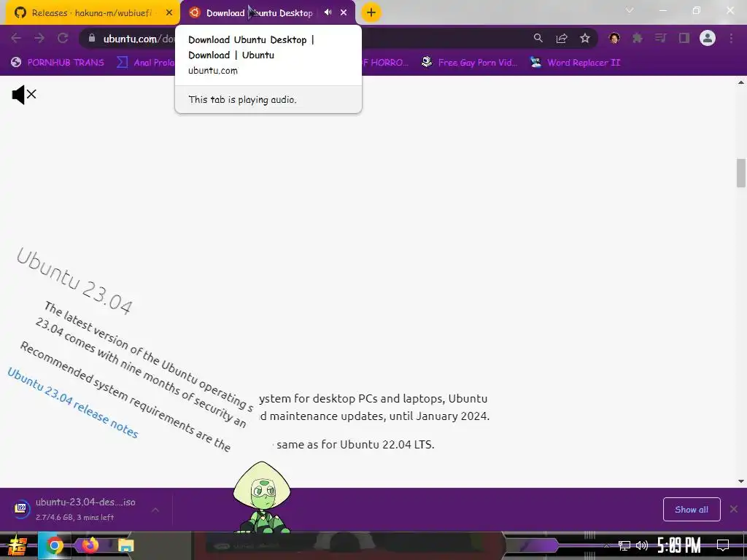Toggle the browser side panel
Screen dimensions: 747x560
pyautogui.click(x=684, y=38)
